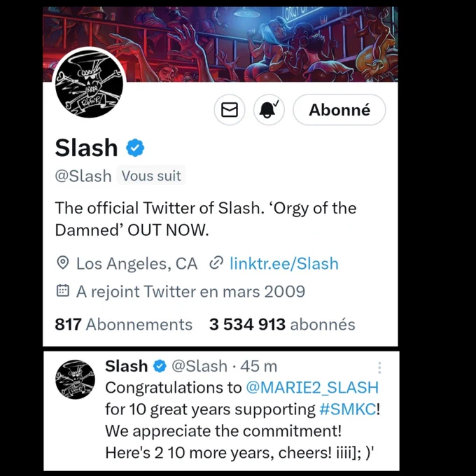Click the verified badge in the tweet header
Image resolution: width=476 pixels, height=476 pixels.
click(160, 366)
